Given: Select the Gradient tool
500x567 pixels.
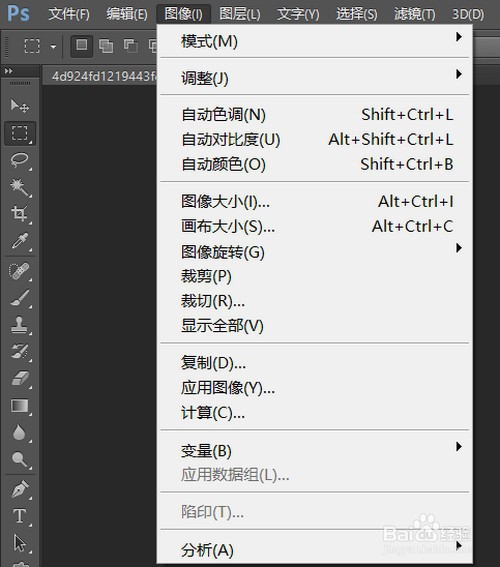Looking at the screenshot, I should [20, 406].
